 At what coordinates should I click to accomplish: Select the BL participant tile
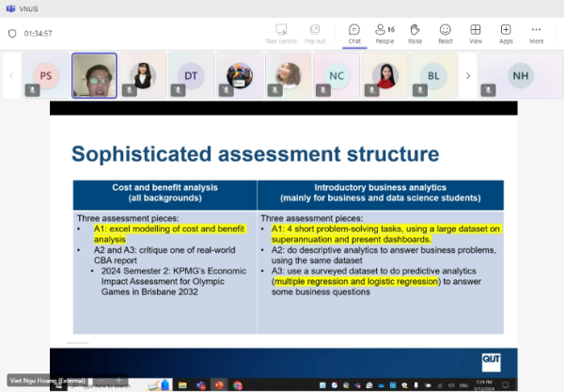coord(432,75)
